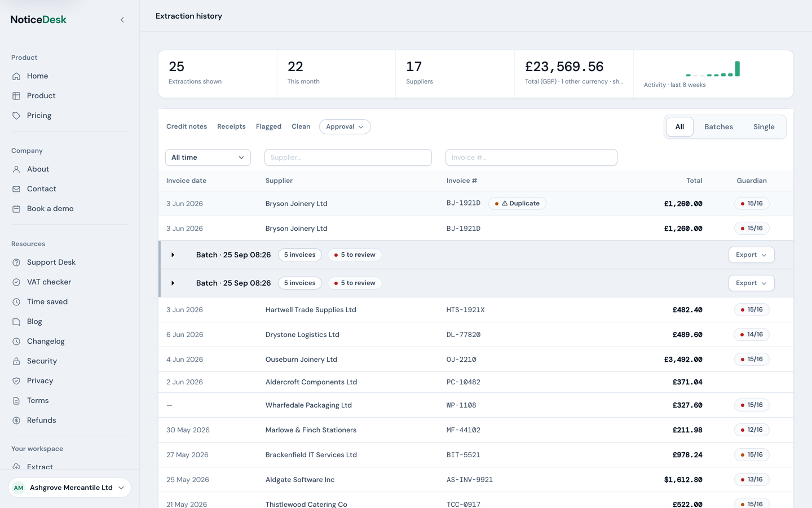Click the Invoice # search field
812x508 pixels.
(x=531, y=157)
